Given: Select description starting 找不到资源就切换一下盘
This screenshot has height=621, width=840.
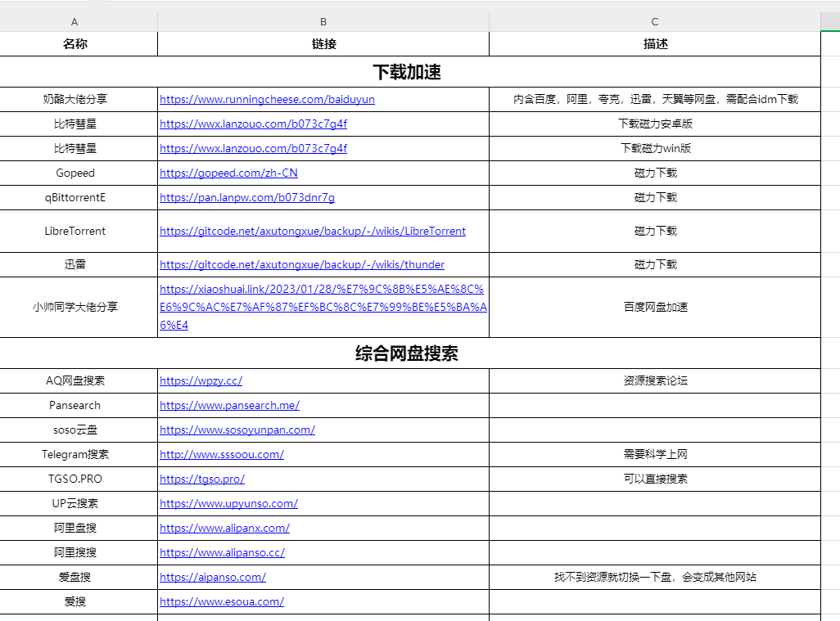Looking at the screenshot, I should click(655, 577).
